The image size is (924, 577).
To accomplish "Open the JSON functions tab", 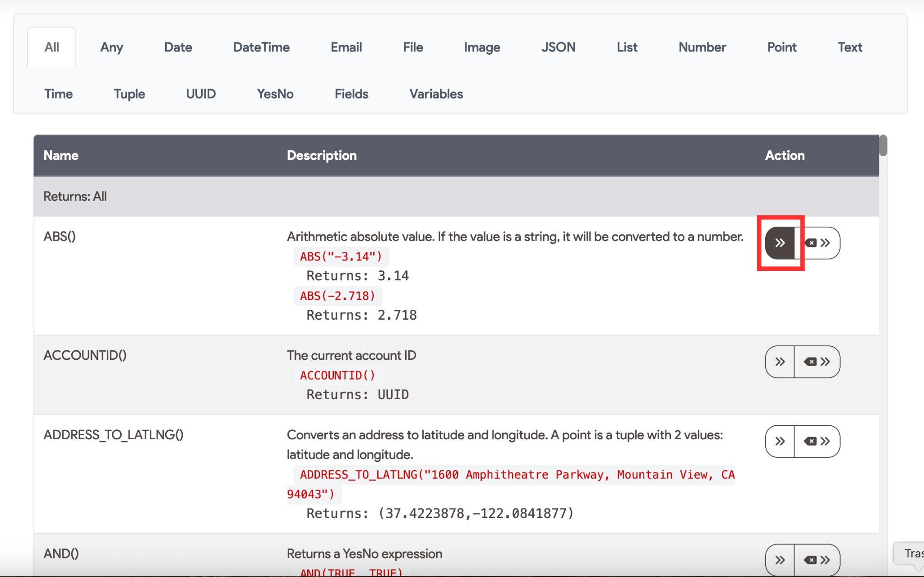I will 559,47.
